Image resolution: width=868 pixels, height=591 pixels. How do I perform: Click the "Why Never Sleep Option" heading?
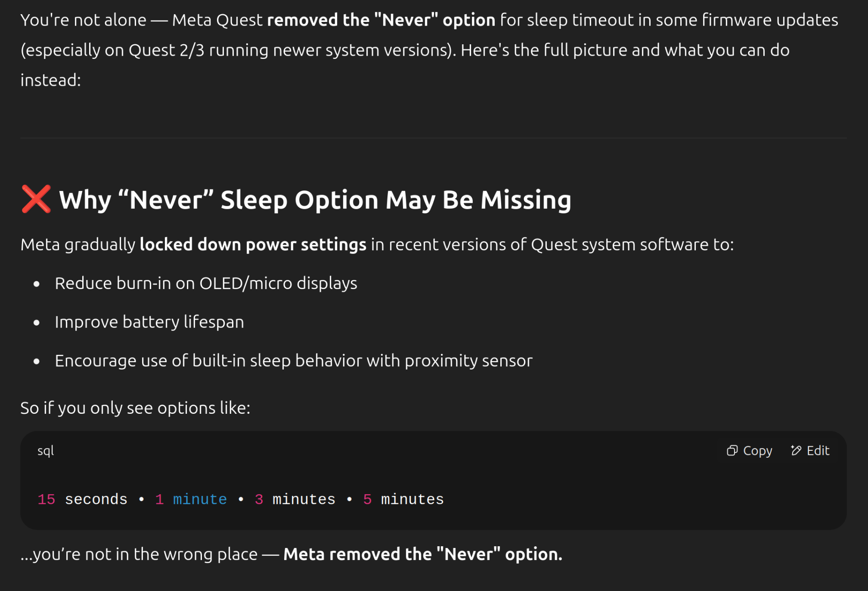315,200
